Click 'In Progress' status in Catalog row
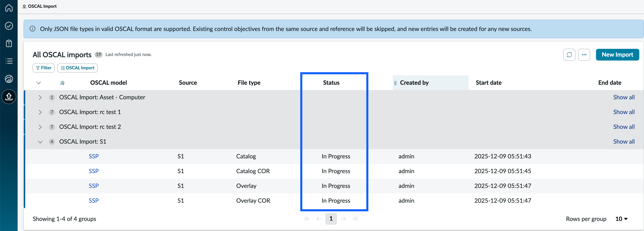This screenshot has height=231, width=644. [x=336, y=156]
